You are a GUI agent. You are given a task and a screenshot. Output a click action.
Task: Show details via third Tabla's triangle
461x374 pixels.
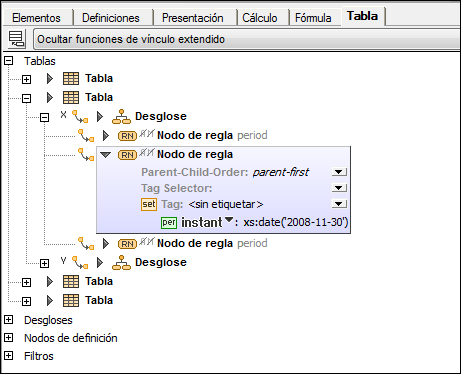tap(50, 281)
